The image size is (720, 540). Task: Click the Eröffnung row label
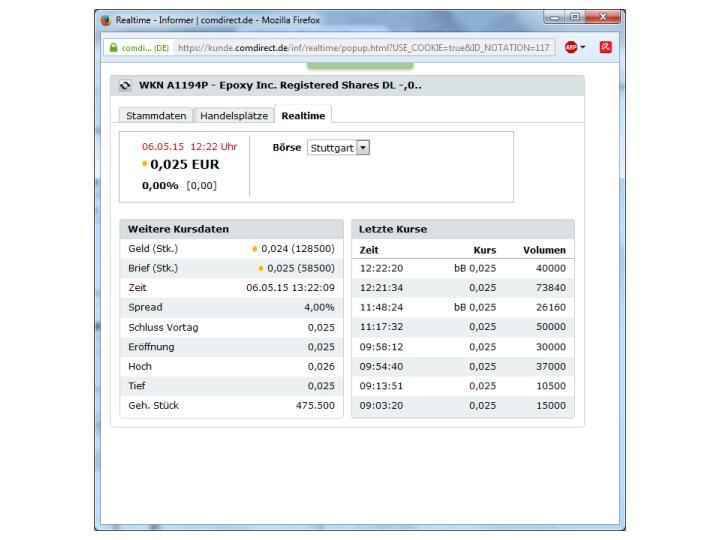pyautogui.click(x=151, y=347)
